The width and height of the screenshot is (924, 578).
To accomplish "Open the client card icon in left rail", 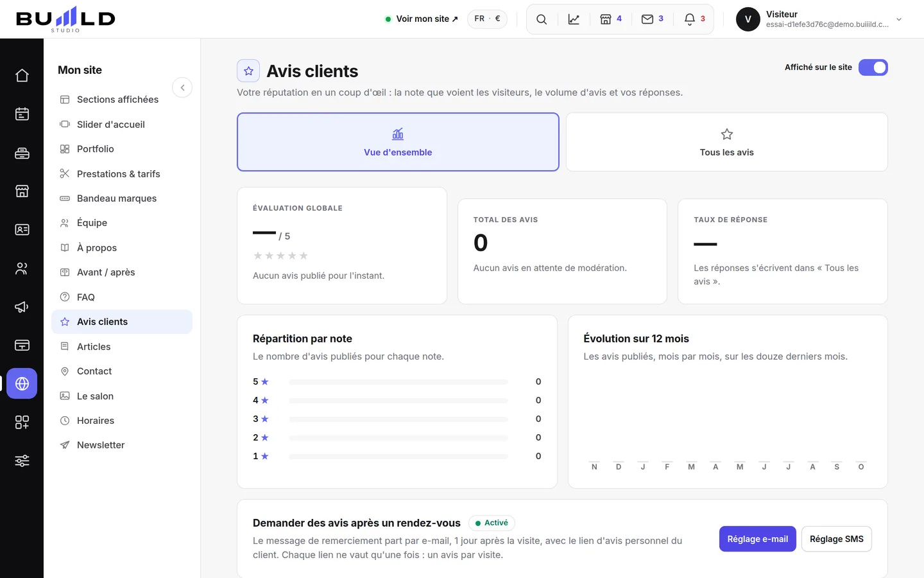I will (22, 230).
